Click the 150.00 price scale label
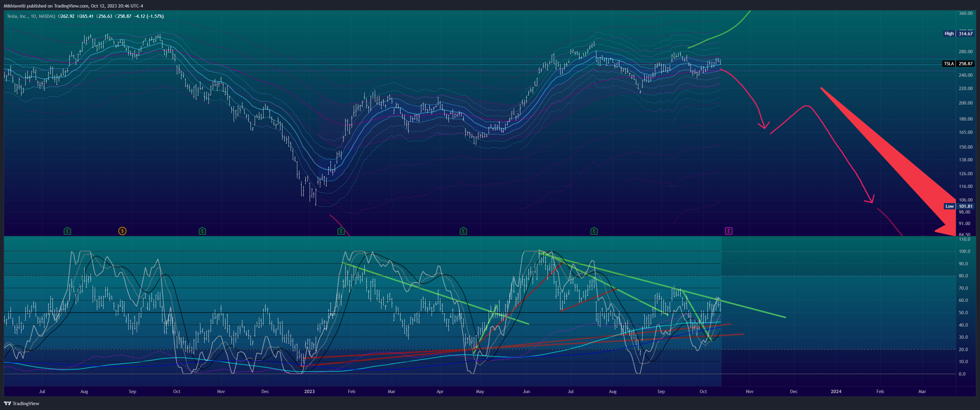 (966, 147)
